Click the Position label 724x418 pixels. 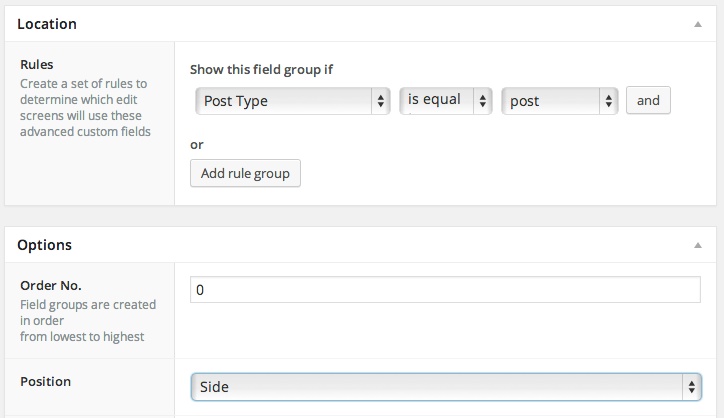pyautogui.click(x=45, y=382)
